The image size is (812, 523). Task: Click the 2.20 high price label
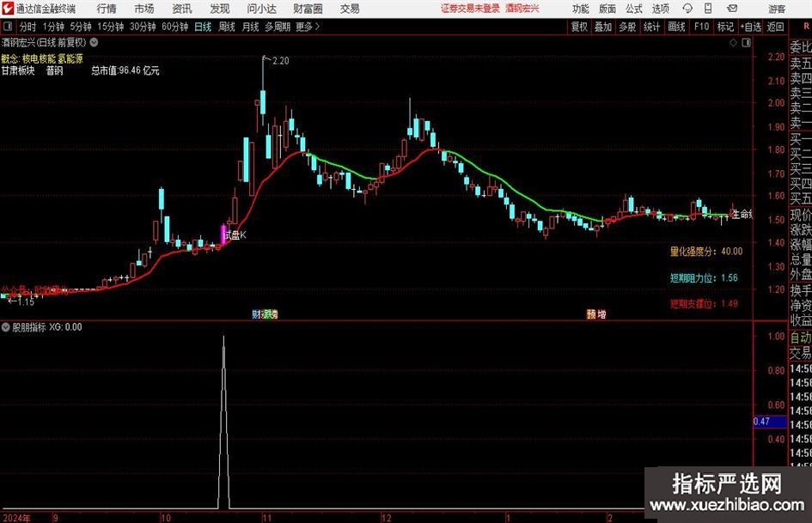280,61
